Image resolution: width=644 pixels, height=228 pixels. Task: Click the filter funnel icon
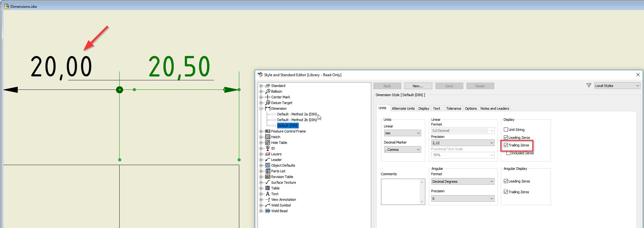(589, 85)
